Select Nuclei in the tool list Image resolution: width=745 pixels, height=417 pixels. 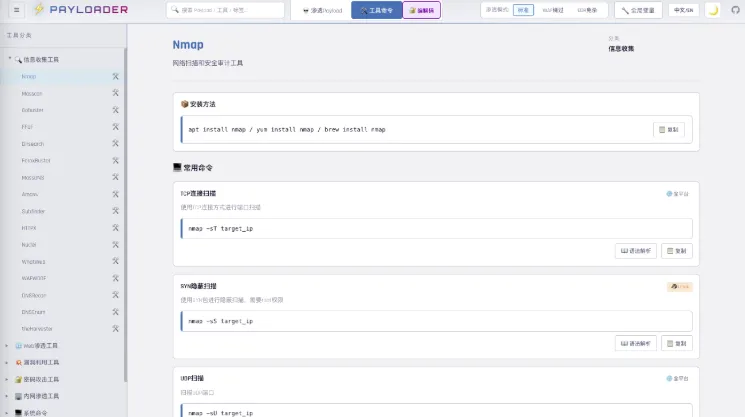click(62, 245)
